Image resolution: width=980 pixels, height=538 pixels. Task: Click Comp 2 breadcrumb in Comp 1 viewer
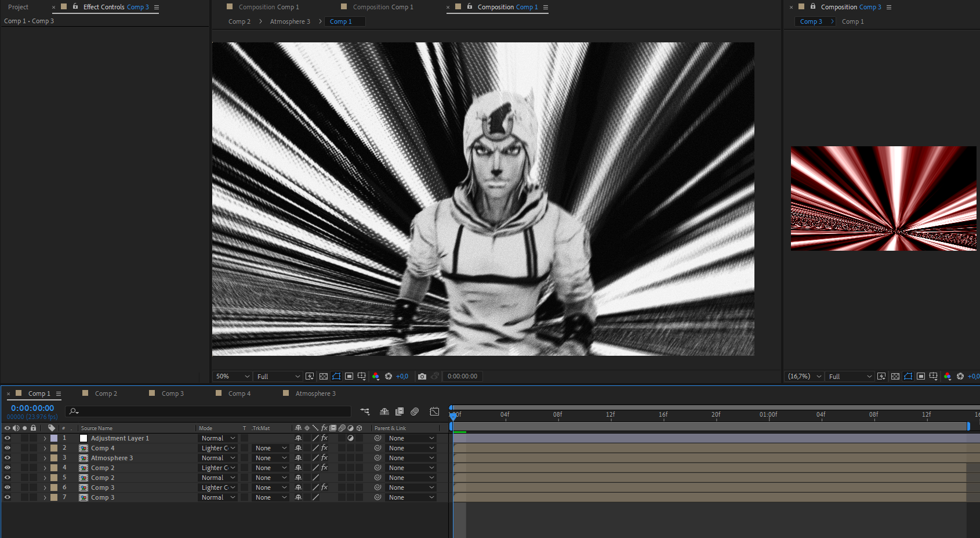tap(239, 21)
